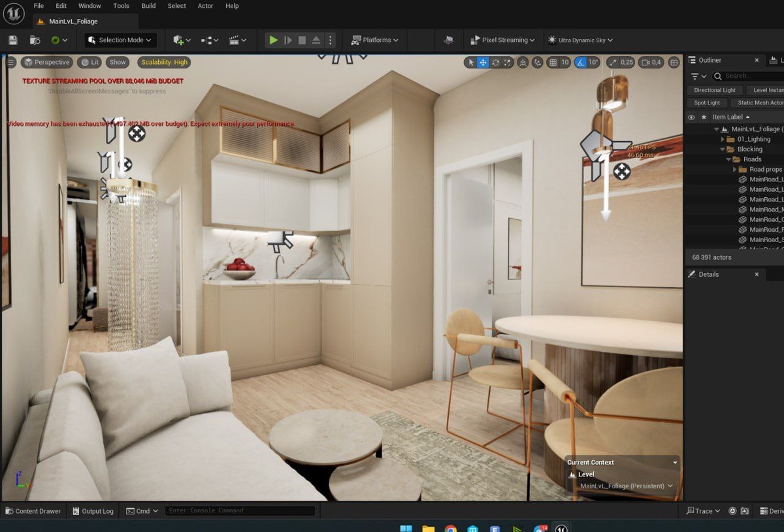Open the File menu

point(39,6)
